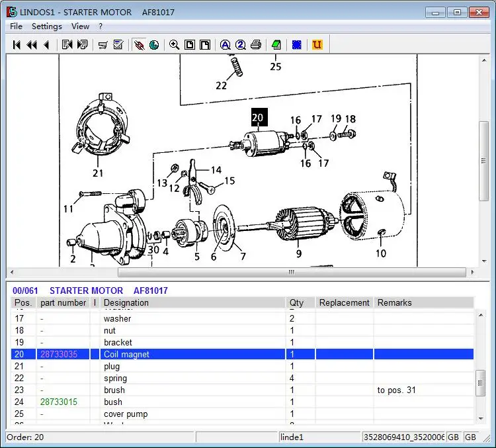Select the row 25 cover pump entry
Viewport: 496px width, 448px height.
pos(242,414)
